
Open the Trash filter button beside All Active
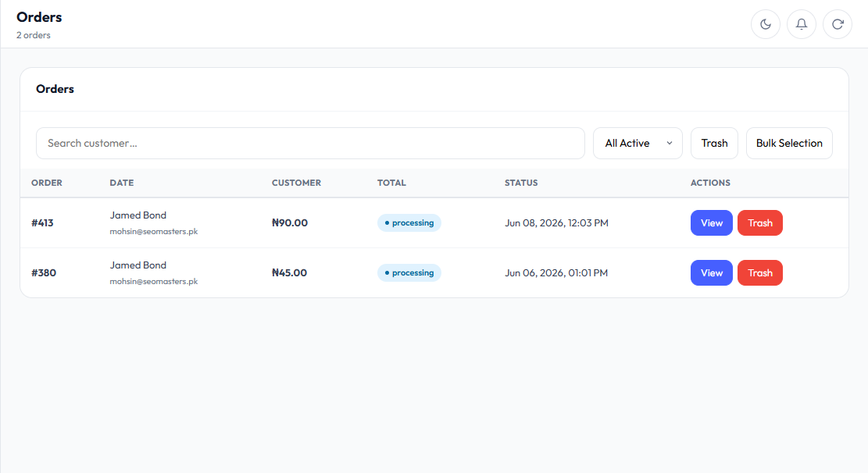(714, 144)
